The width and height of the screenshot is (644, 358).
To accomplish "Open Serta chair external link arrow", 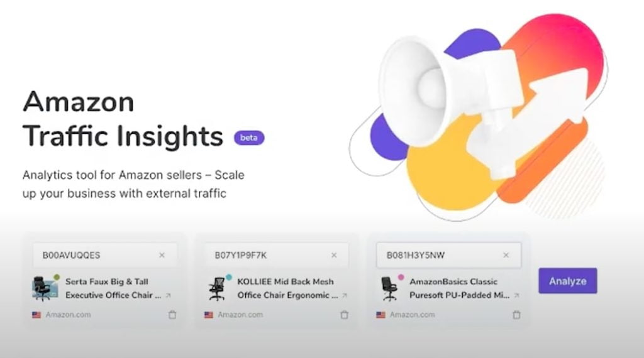I will pyautogui.click(x=169, y=295).
